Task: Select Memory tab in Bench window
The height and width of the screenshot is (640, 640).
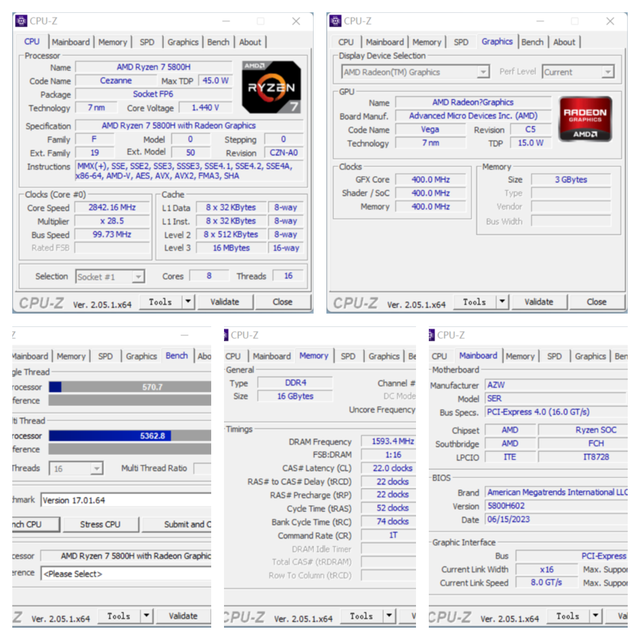Action: [71, 356]
